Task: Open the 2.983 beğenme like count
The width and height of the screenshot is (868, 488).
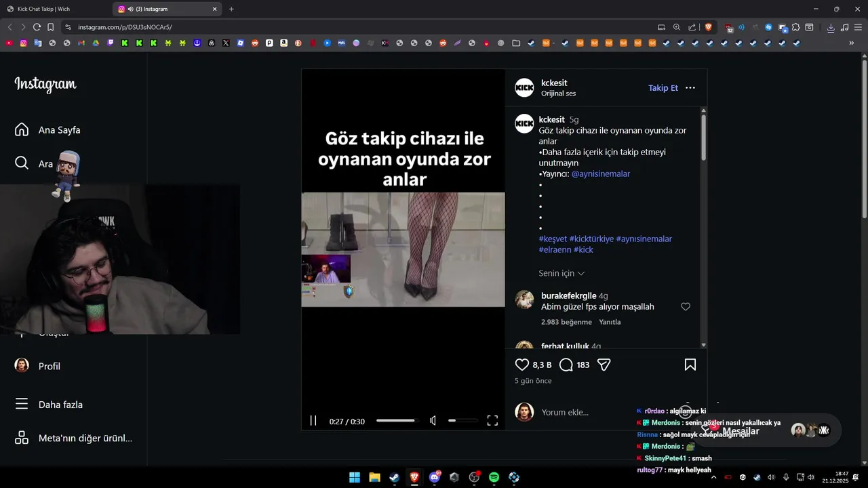Action: click(x=566, y=322)
